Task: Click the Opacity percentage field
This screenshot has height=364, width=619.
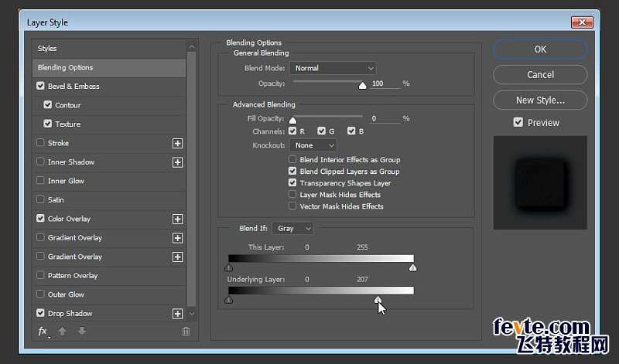Action: [385, 83]
